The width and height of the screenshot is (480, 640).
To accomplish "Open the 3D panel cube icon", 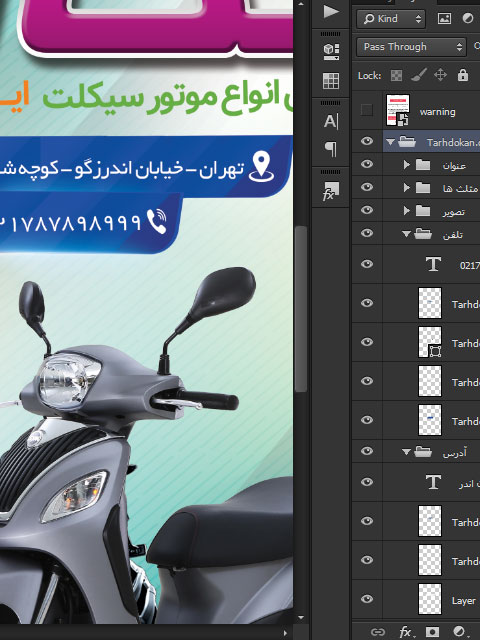I will click(331, 51).
